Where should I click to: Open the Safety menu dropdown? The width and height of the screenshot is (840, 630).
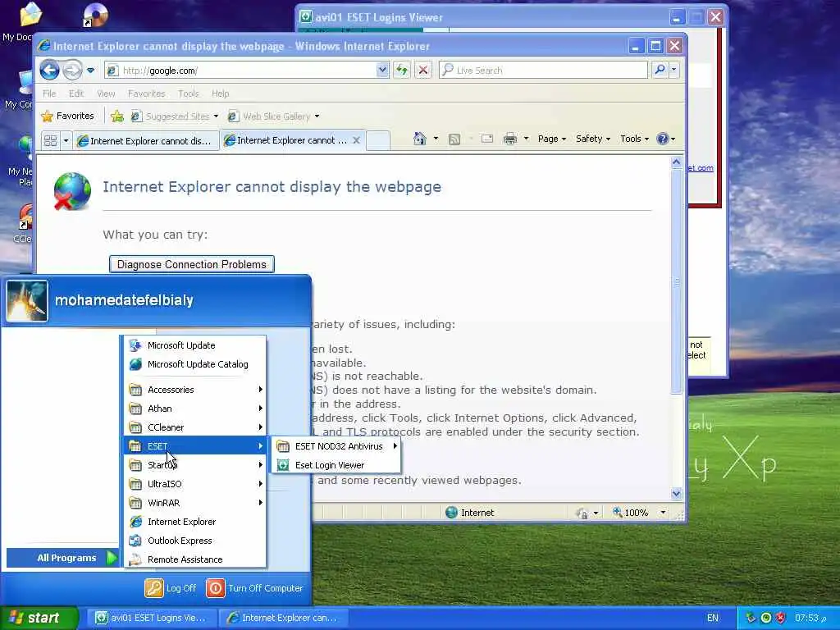(593, 139)
